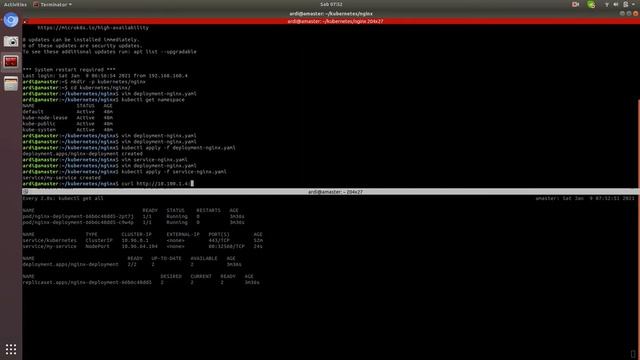Focus upper terminal via red titlebar
The image size is (640, 360).
click(x=331, y=21)
